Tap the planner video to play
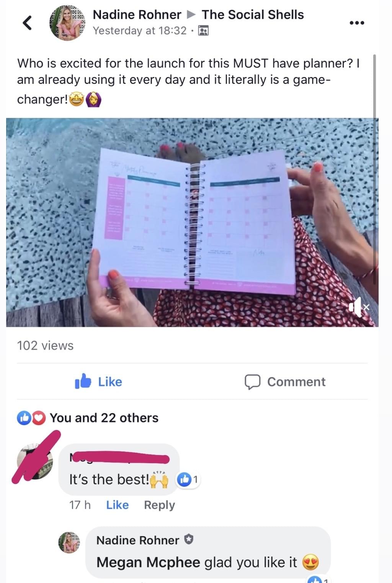This screenshot has width=392, height=583. pos(192,222)
